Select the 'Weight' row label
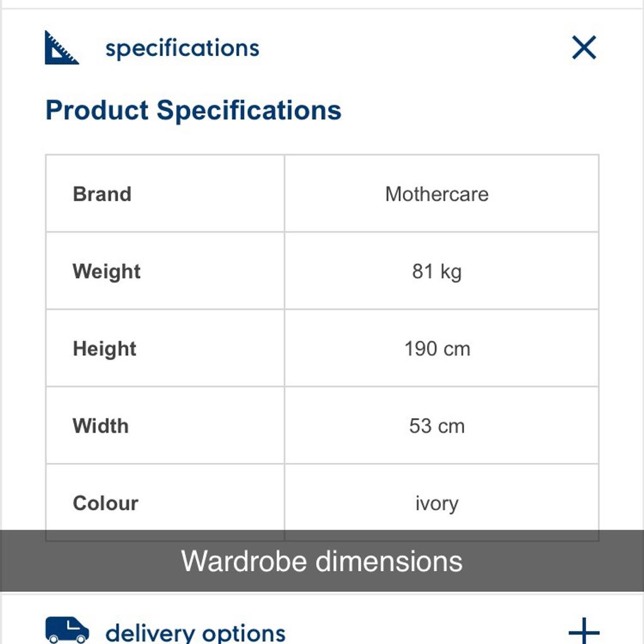644x644 pixels. [x=106, y=271]
